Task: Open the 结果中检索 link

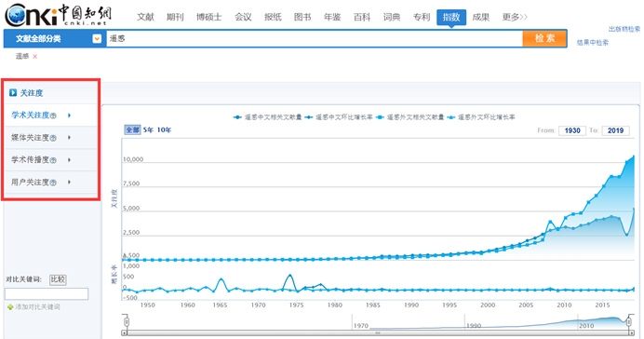Action: 593,42
